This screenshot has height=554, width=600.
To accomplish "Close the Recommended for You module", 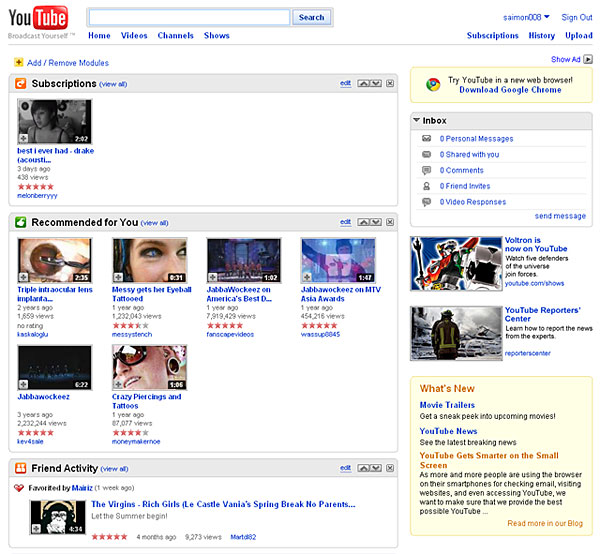I will [390, 222].
